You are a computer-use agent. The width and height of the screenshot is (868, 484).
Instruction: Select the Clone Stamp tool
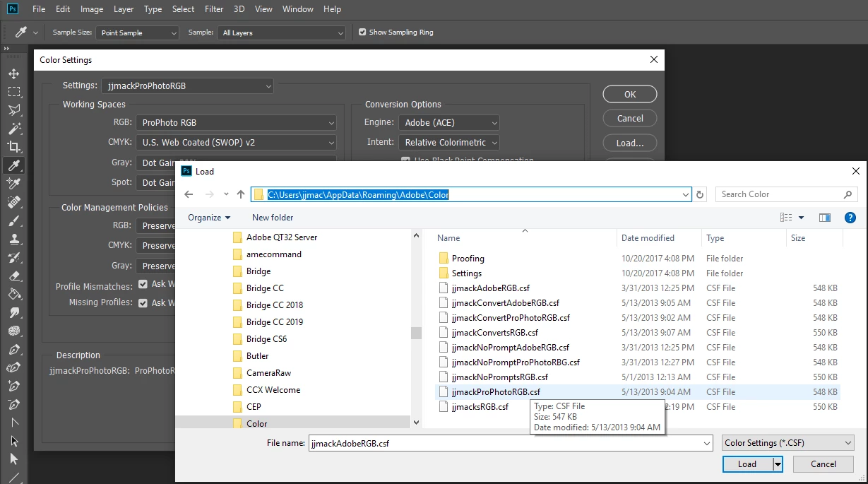coord(13,240)
